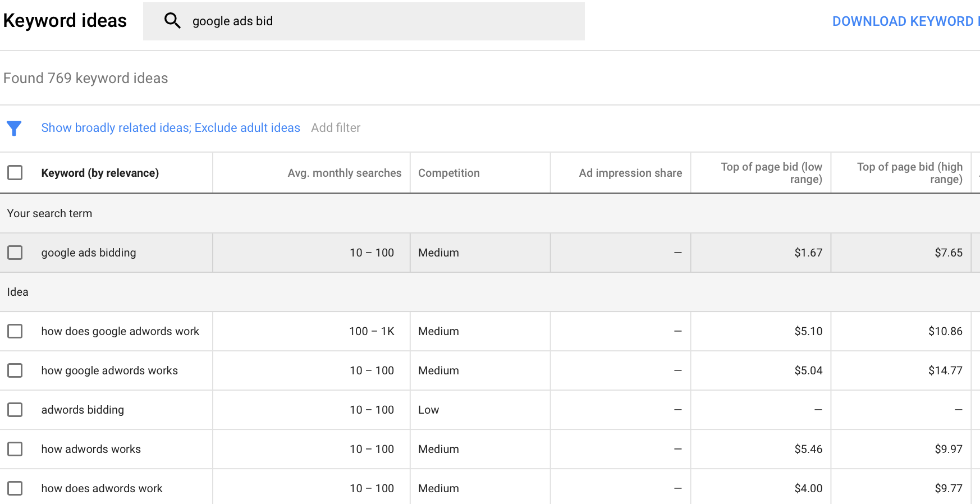Click keyword 'google ads bidding'
980x504 pixels.
click(89, 253)
